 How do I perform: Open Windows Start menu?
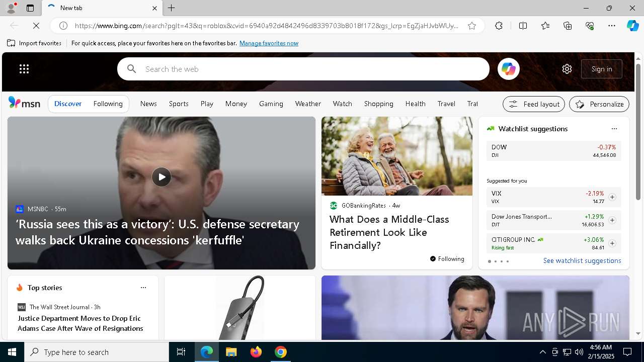click(x=12, y=352)
